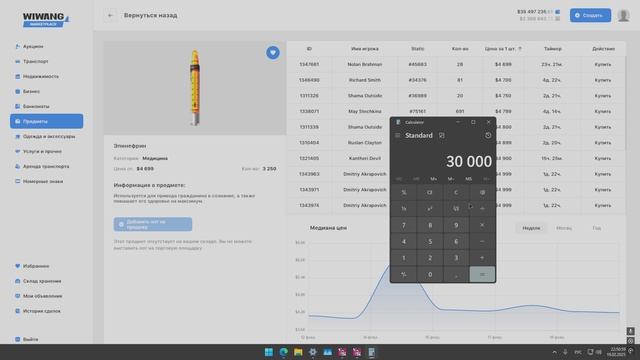Select the Месяц chart period tab

point(564,228)
